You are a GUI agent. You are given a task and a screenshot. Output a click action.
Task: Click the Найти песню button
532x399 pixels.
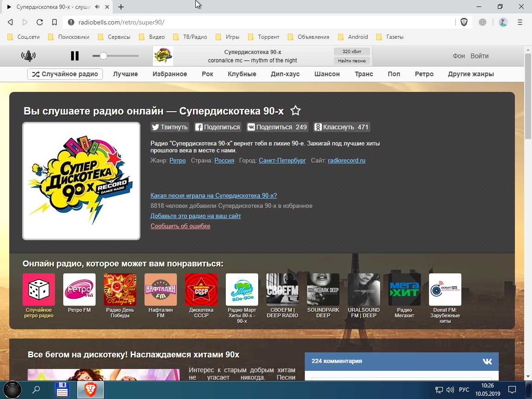pyautogui.click(x=352, y=61)
